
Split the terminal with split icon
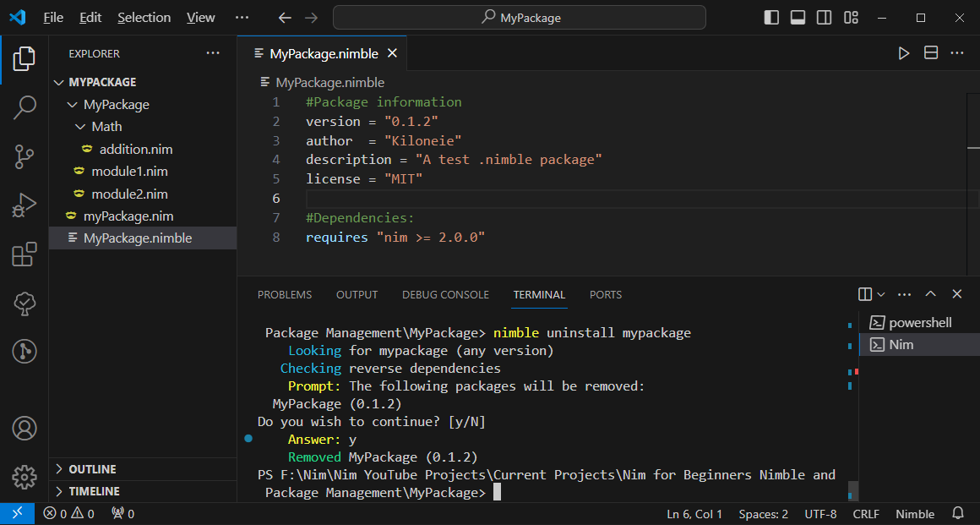865,294
